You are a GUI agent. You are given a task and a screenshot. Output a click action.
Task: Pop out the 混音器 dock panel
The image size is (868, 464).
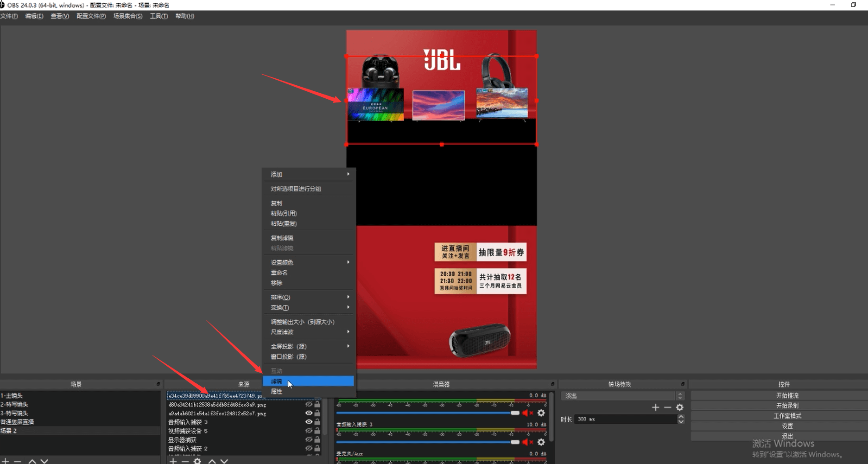[x=552, y=384]
